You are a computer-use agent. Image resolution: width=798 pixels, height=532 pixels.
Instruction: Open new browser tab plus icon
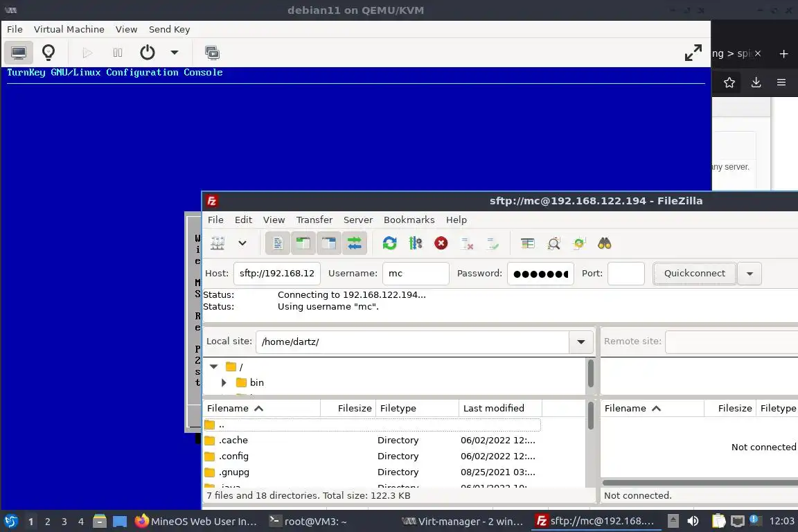(783, 53)
